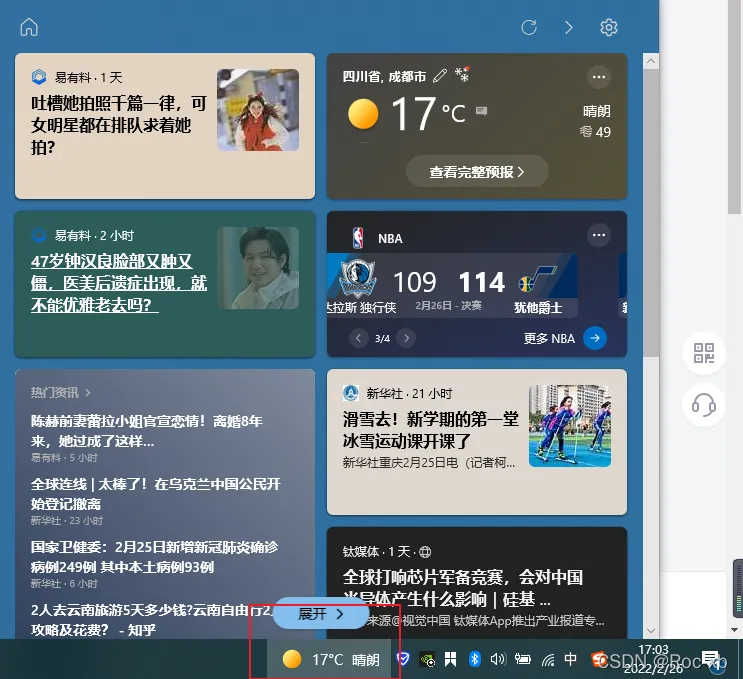Open the 云南旅游 Zhihu headline
Screen dimensions: 743x679
tap(152, 619)
